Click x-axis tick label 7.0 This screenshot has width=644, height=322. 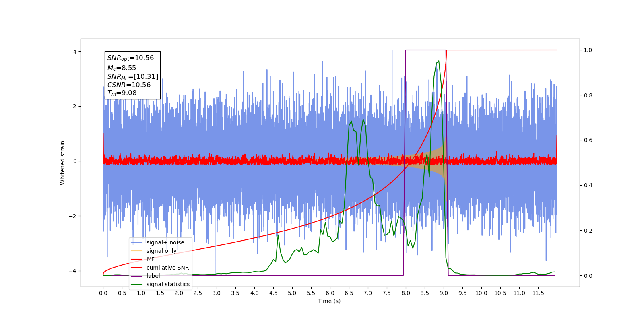point(368,293)
